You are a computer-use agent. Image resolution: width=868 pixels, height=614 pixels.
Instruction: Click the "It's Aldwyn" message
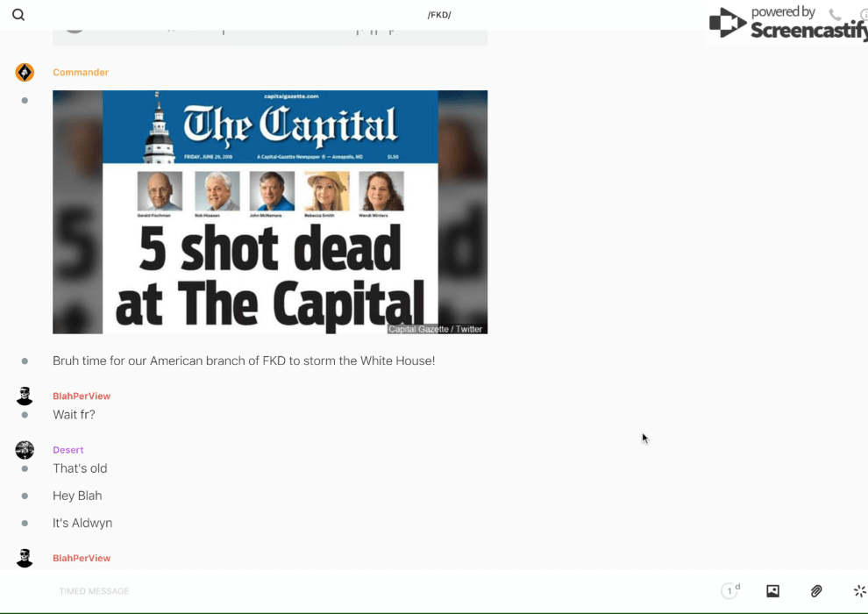(x=82, y=523)
